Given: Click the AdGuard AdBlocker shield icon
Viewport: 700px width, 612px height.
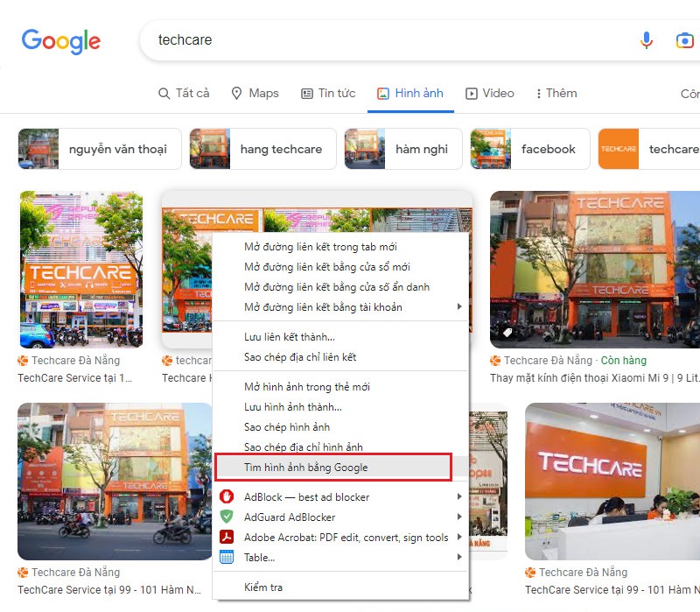Looking at the screenshot, I should click(227, 517).
